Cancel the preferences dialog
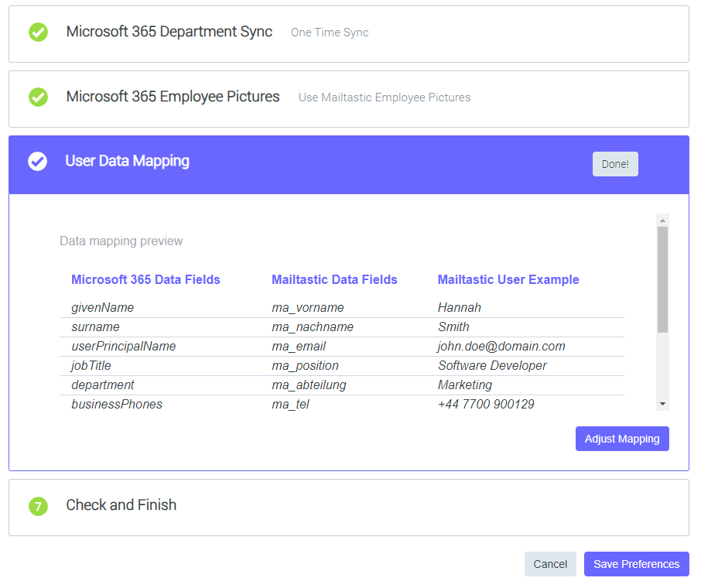Screen dimensions: 701x588 (x=550, y=564)
